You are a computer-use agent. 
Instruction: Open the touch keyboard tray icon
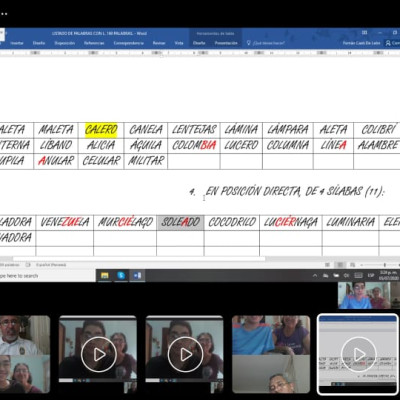[x=358, y=275]
